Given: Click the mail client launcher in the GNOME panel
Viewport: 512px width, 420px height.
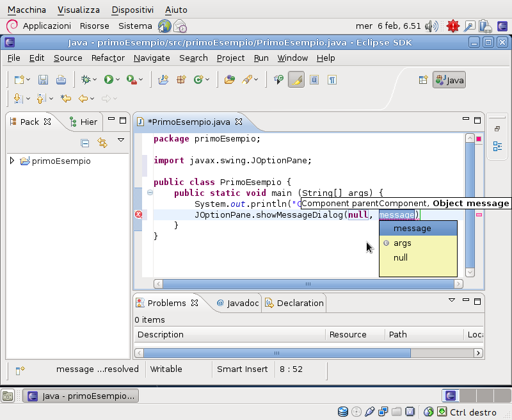Looking at the screenshot, I should coord(180,26).
